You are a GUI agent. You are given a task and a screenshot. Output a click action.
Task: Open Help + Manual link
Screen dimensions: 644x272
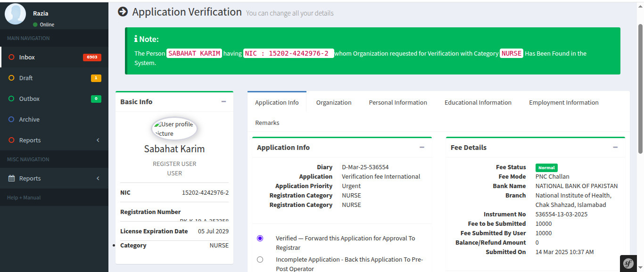tap(24, 198)
